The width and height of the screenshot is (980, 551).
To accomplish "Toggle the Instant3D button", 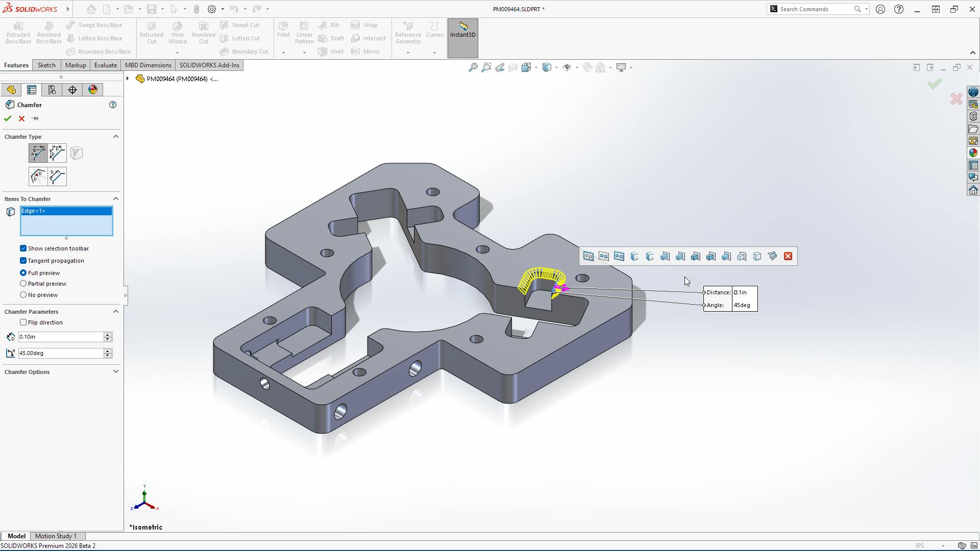I will [462, 30].
